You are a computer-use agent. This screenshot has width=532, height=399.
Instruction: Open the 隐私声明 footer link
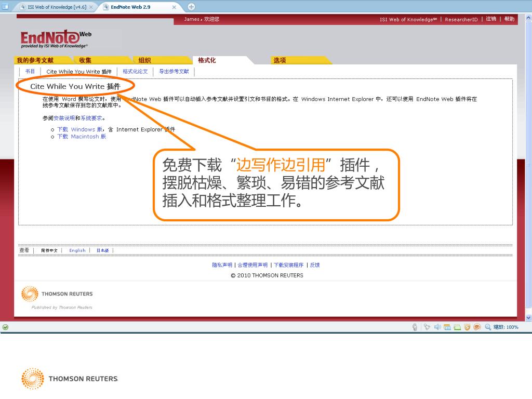tap(222, 265)
